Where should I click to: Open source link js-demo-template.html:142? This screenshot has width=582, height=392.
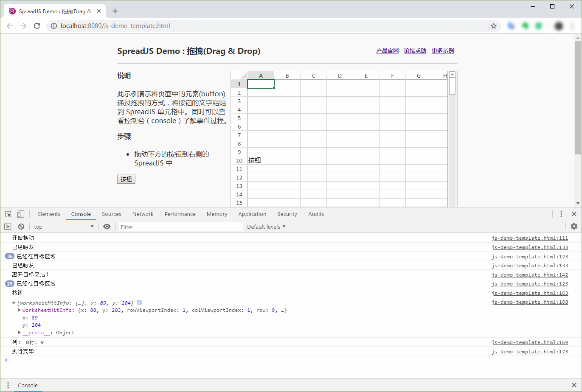[x=530, y=275]
